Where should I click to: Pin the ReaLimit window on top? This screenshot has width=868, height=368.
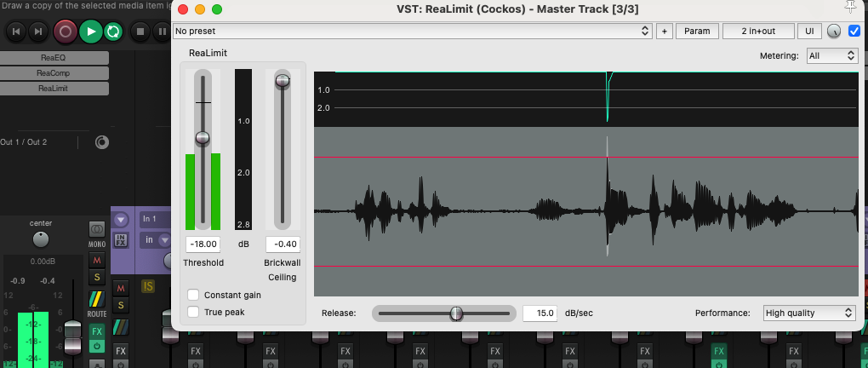pyautogui.click(x=850, y=8)
